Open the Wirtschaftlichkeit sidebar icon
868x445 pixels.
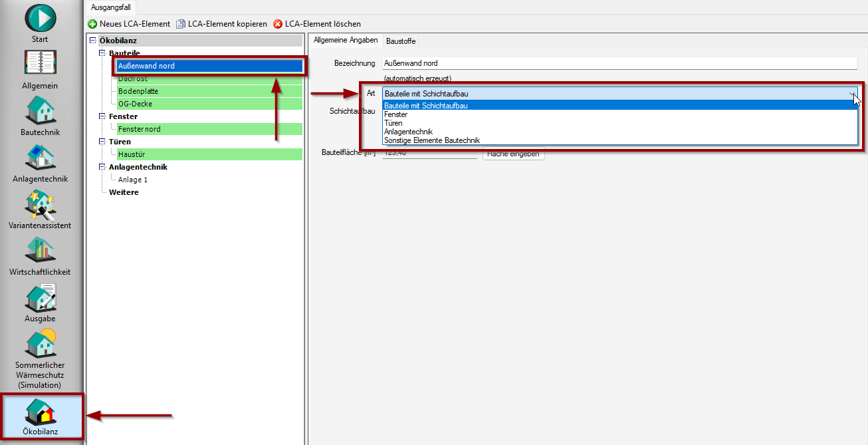[x=41, y=251]
